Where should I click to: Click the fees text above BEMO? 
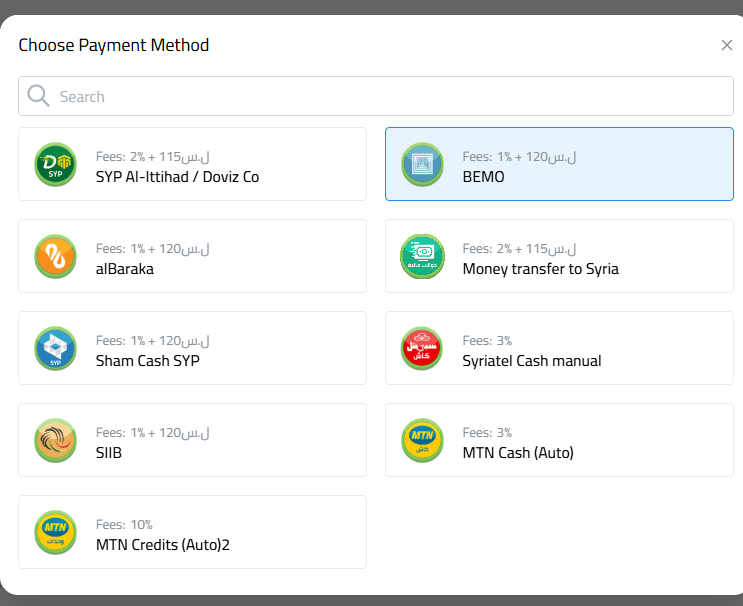point(519,157)
